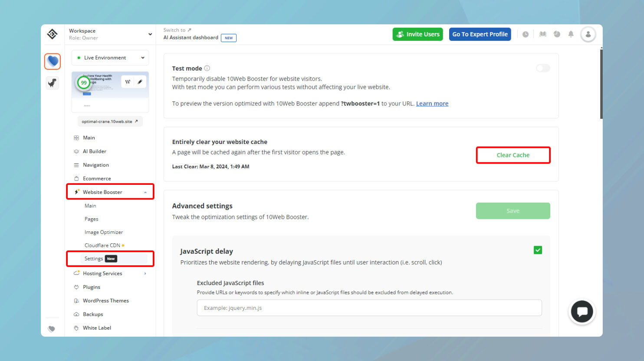This screenshot has height=361, width=644.
Task: Open the Live Environment selector
Action: click(110, 57)
